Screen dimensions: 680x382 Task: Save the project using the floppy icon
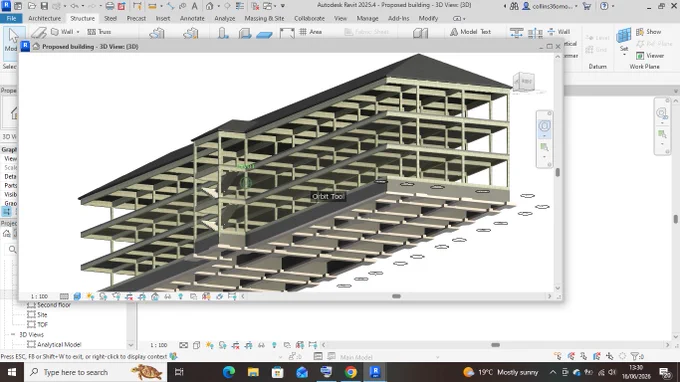tap(44, 6)
